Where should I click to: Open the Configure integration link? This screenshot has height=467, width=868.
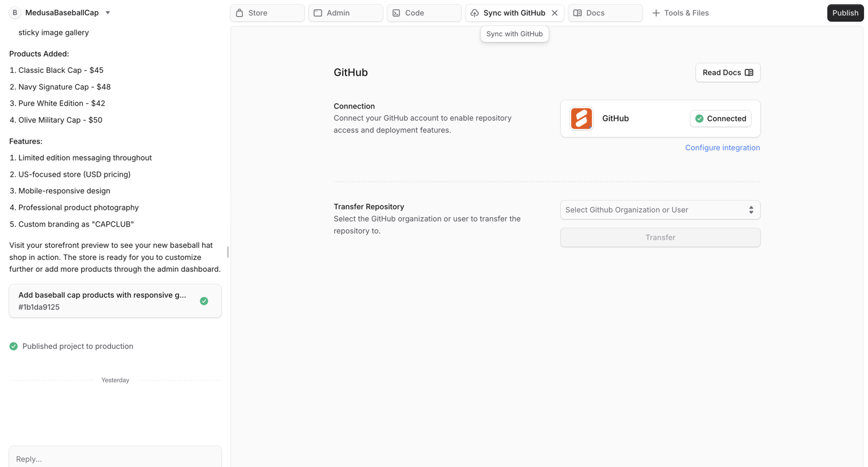[x=722, y=147]
